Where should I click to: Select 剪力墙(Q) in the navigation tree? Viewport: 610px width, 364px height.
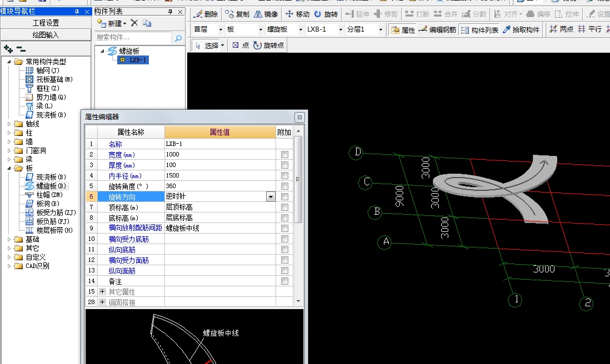(x=46, y=98)
